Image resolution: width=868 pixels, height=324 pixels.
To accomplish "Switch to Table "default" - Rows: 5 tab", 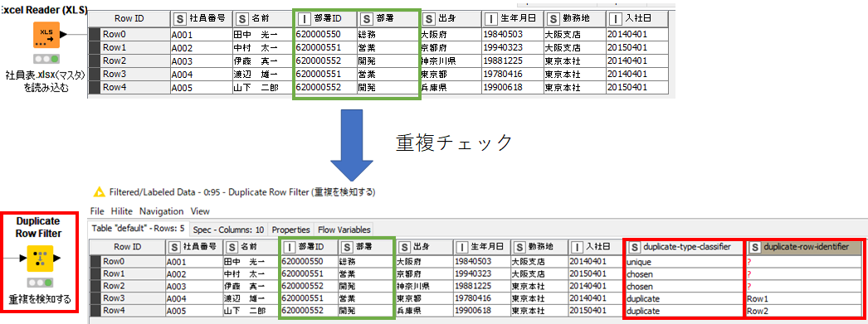I will (139, 229).
